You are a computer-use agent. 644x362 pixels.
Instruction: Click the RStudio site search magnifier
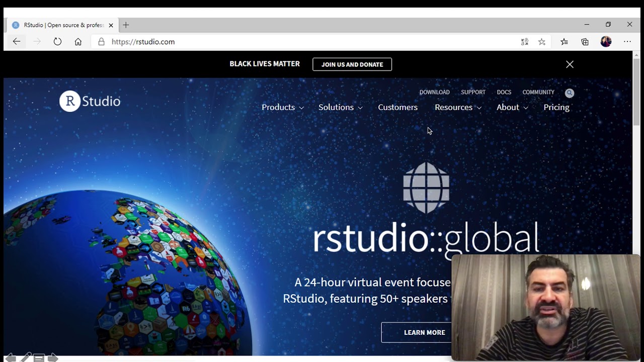point(570,93)
